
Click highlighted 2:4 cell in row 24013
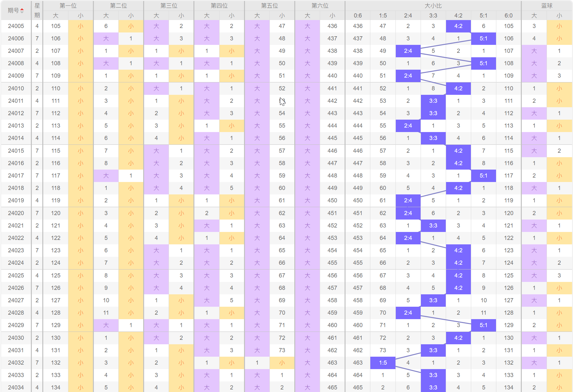coord(408,126)
